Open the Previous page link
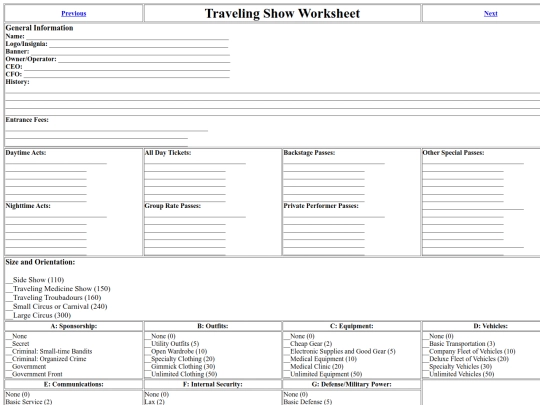Viewport: 540px width, 405px height. 74,13
